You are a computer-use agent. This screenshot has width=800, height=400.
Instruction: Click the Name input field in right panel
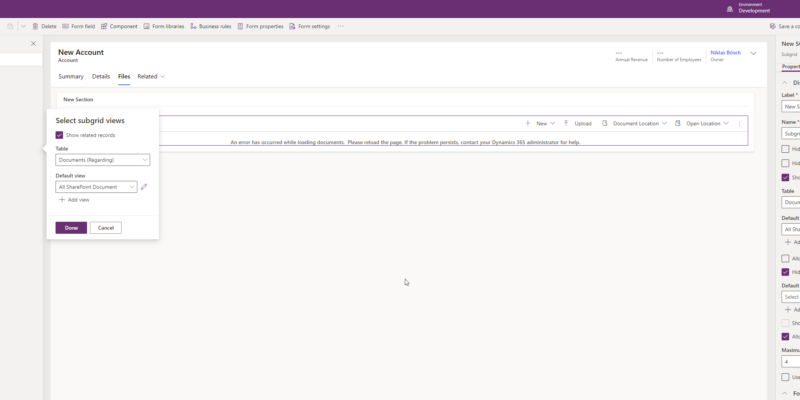click(x=791, y=134)
